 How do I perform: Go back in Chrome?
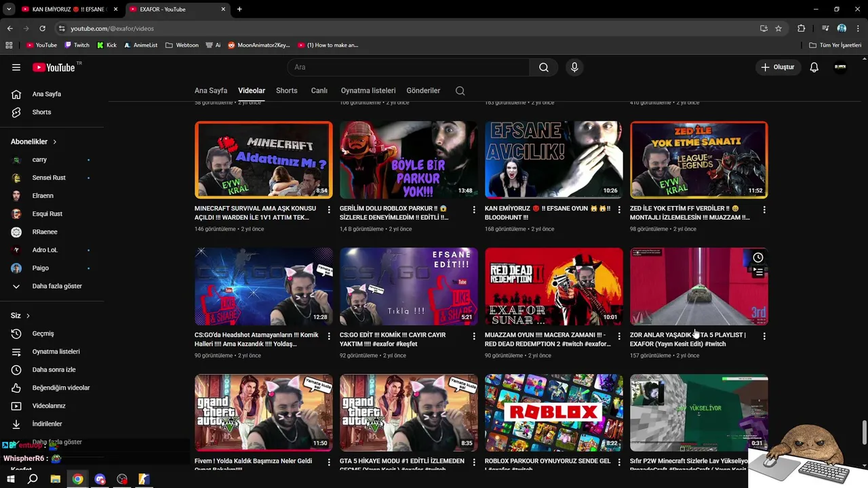click(9, 28)
